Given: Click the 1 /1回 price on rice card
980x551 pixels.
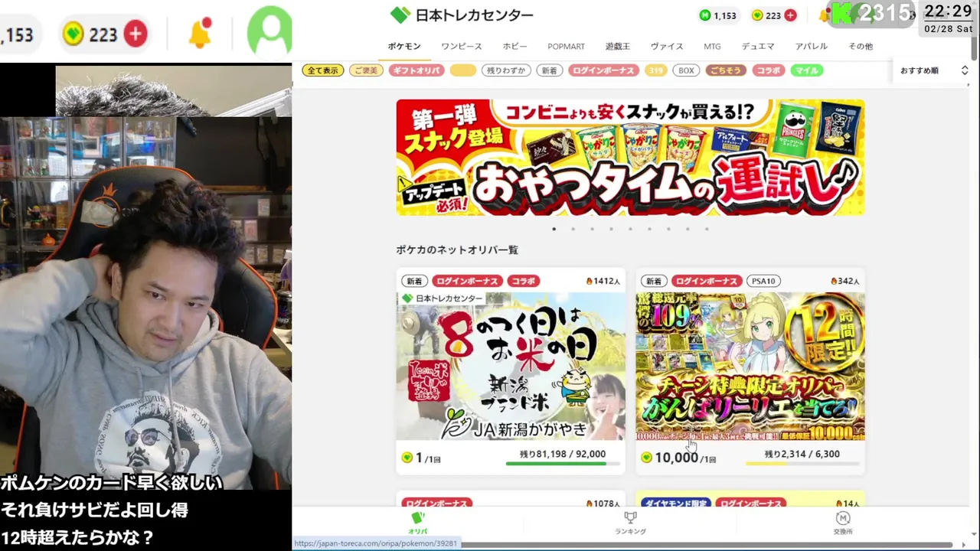Looking at the screenshot, I should tap(427, 458).
